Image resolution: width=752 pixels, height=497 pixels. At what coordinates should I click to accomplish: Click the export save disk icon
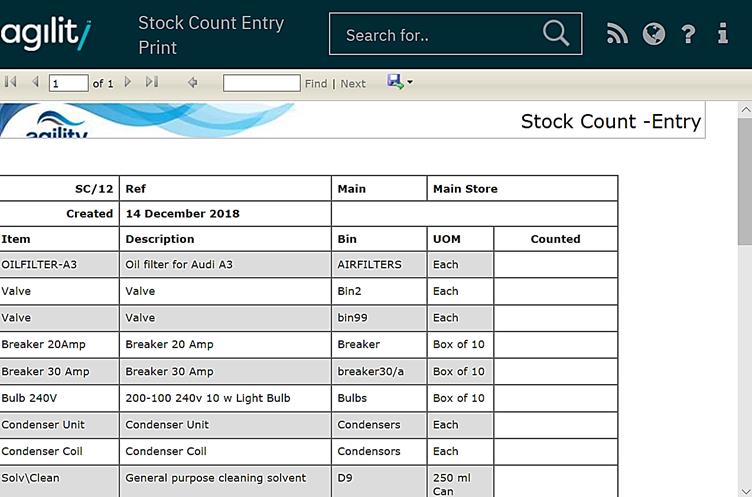point(395,82)
